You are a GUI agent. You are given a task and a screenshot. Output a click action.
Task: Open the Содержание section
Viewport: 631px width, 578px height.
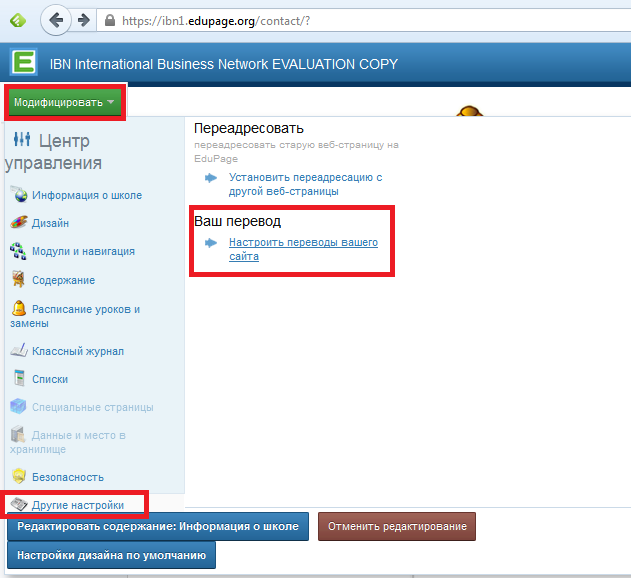[x=64, y=280]
